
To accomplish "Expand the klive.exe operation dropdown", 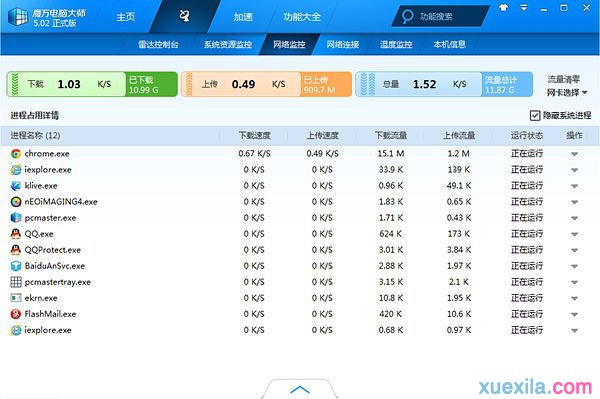I will point(574,186).
